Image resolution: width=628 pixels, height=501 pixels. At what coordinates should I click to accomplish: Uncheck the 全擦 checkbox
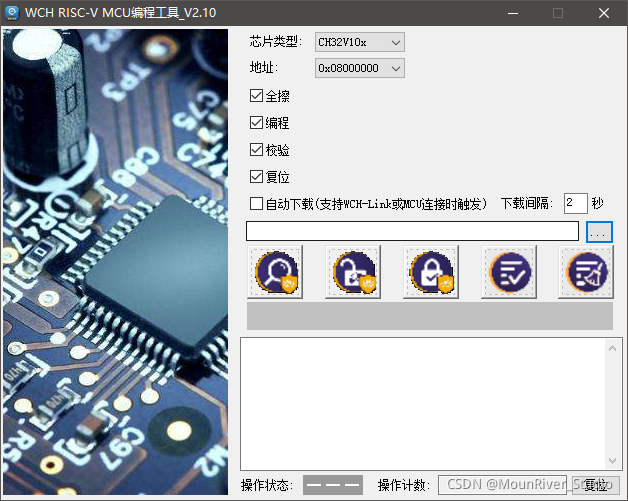pos(256,96)
